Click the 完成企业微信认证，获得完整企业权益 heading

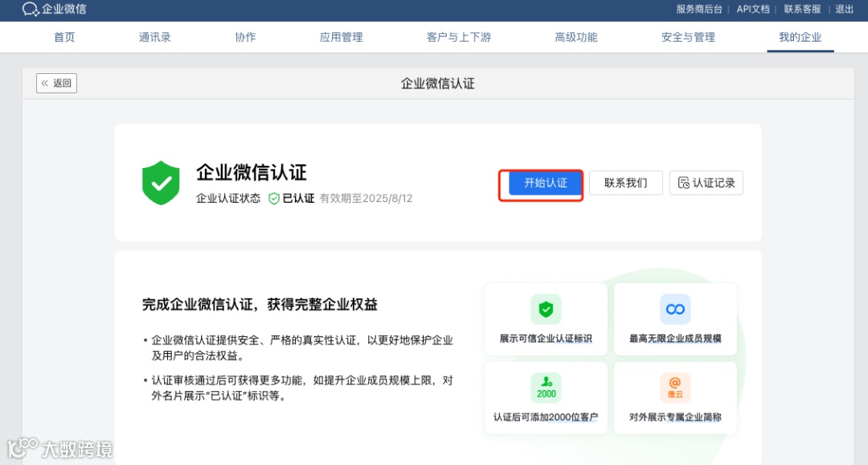tap(260, 304)
